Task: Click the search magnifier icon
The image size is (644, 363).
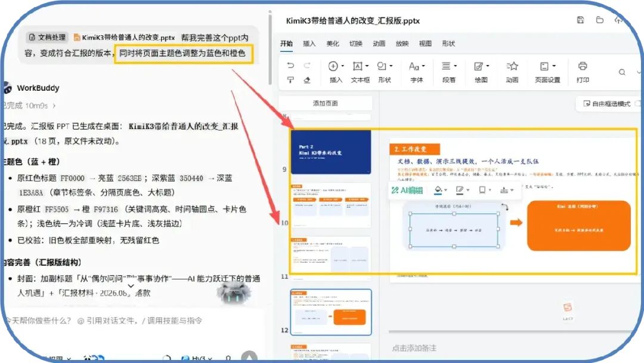Action: tap(622, 72)
